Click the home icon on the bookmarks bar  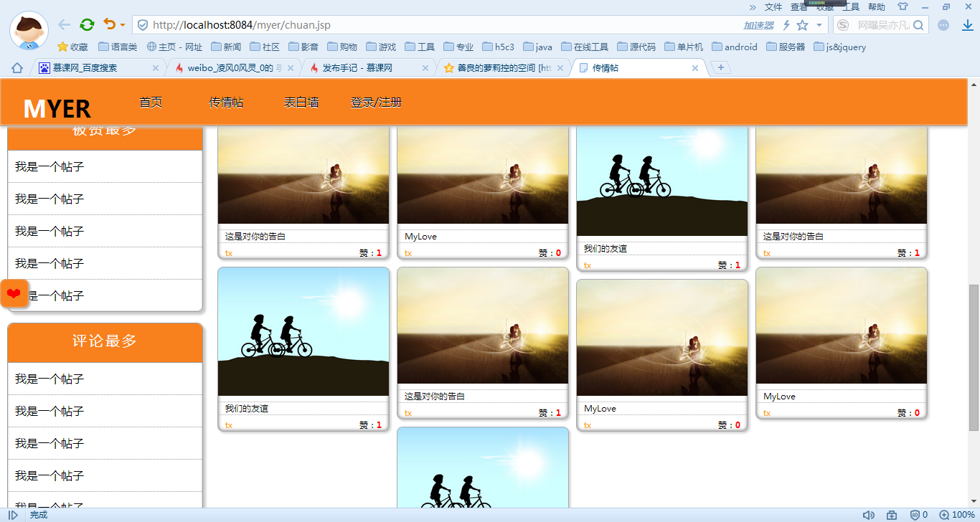point(16,67)
